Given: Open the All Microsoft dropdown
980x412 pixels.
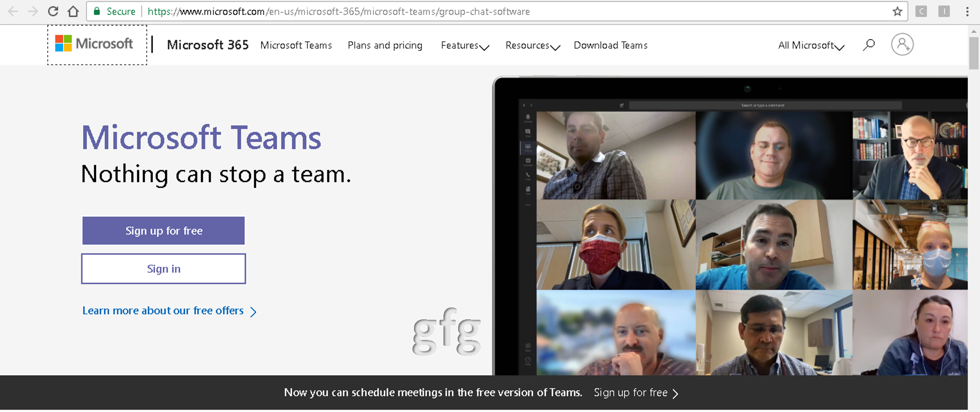Looking at the screenshot, I should point(811,46).
